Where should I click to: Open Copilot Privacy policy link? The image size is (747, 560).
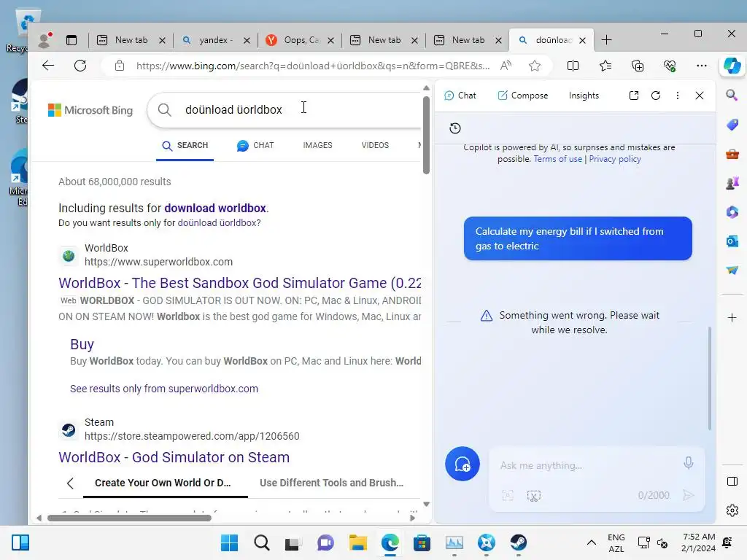(x=614, y=159)
